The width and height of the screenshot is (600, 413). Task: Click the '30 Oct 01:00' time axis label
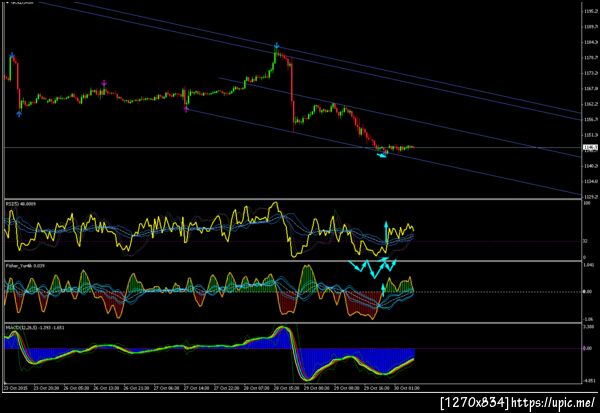(406, 388)
